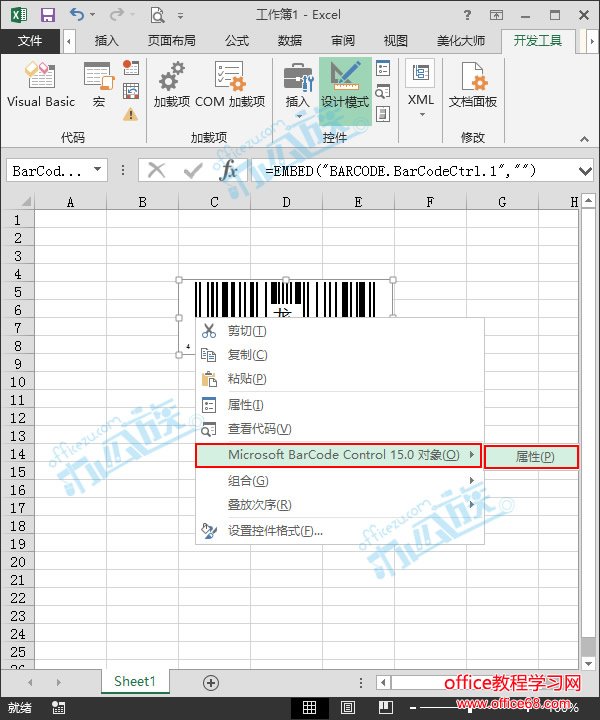Switch to Page Layout view in status bar
Screen dimensions: 600x720
348,708
